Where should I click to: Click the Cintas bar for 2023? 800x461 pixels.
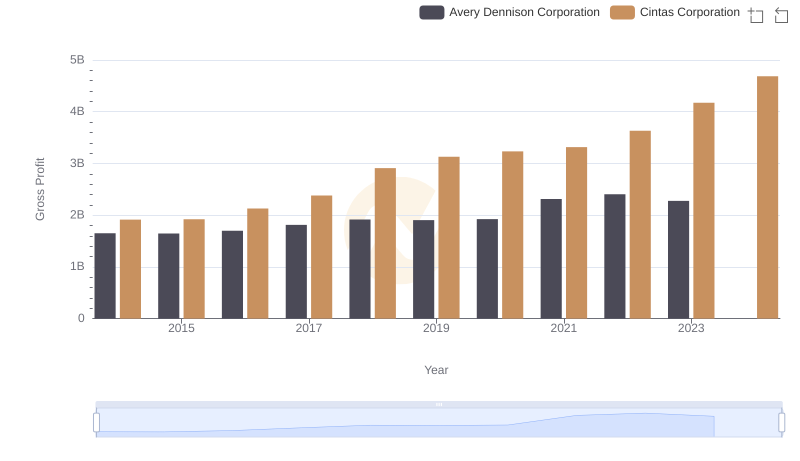point(704,211)
